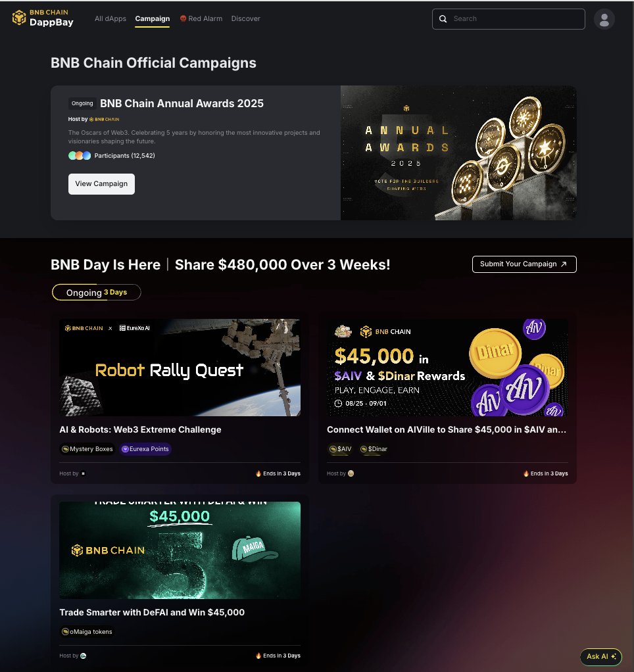Click the Maiga campaign host avatar

(x=83, y=656)
